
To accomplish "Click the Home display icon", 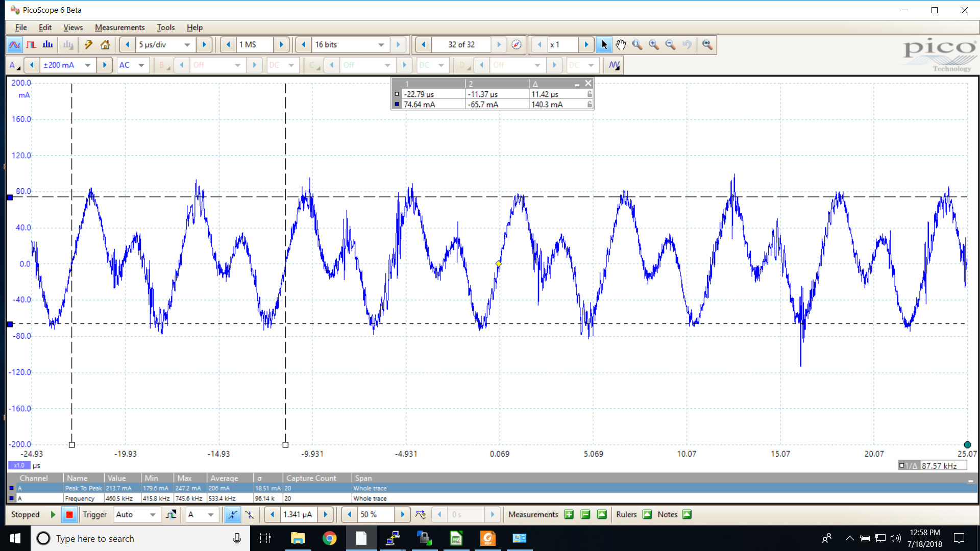I will (x=105, y=45).
